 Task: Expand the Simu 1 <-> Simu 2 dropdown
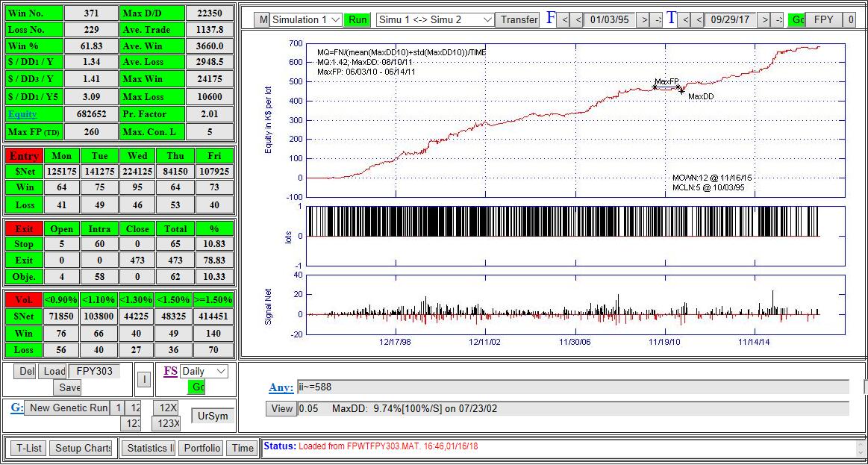point(435,19)
